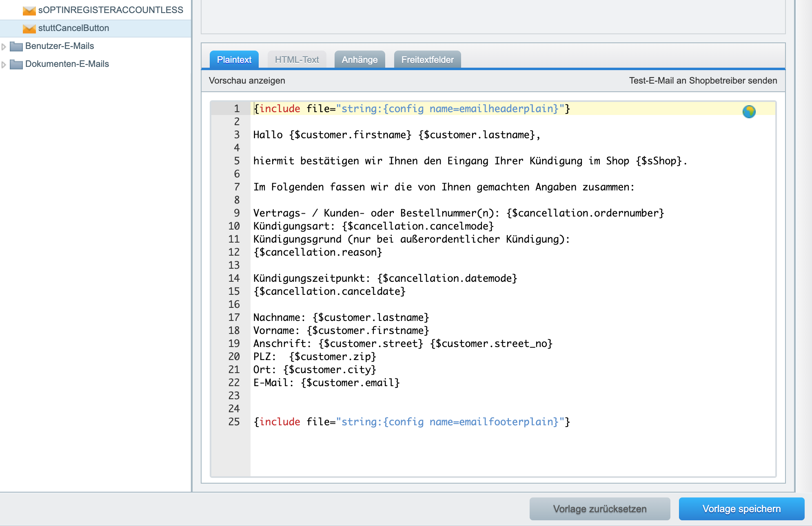This screenshot has width=812, height=526.
Task: Click Vorlage zurücksetzen button
Action: (x=600, y=508)
